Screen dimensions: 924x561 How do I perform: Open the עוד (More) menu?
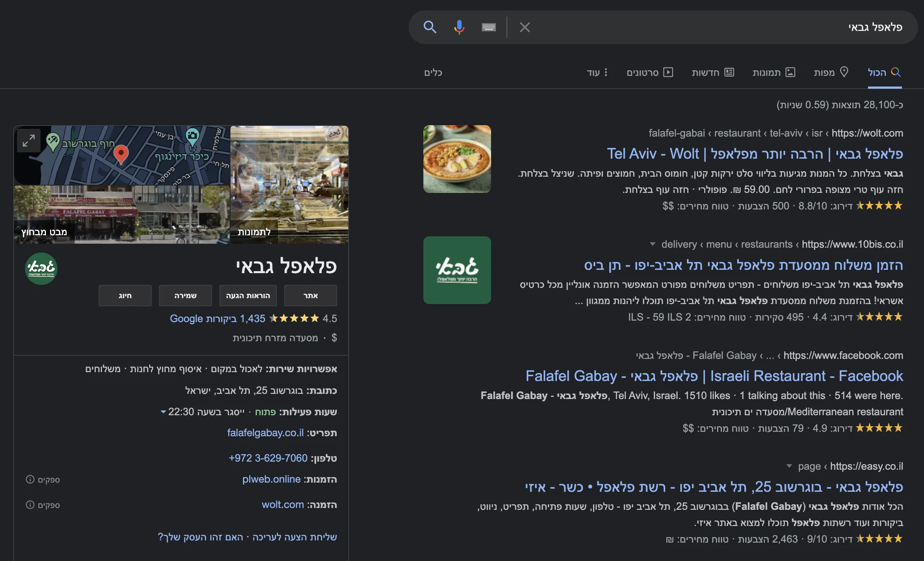tap(597, 73)
